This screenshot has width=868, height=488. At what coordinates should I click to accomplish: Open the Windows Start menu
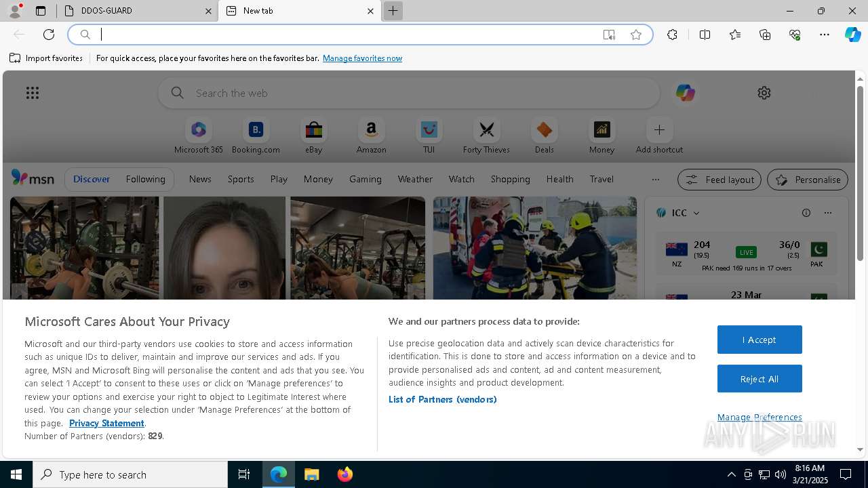tap(16, 474)
